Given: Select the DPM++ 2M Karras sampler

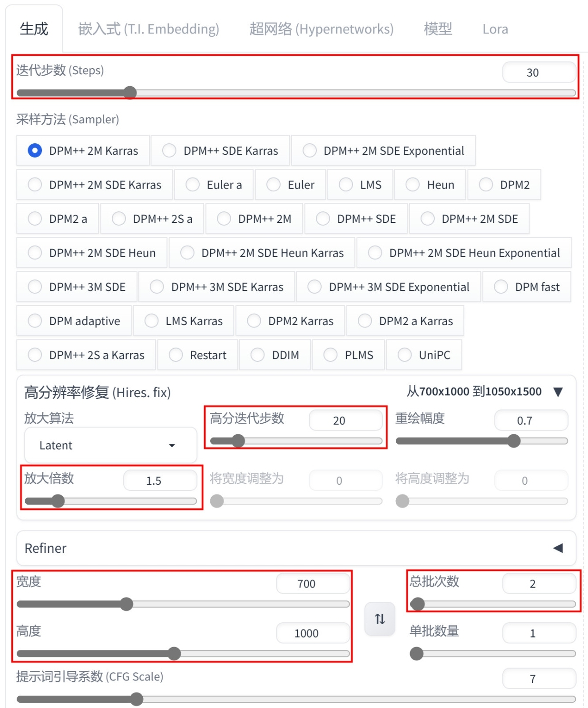Looking at the screenshot, I should click(83, 151).
